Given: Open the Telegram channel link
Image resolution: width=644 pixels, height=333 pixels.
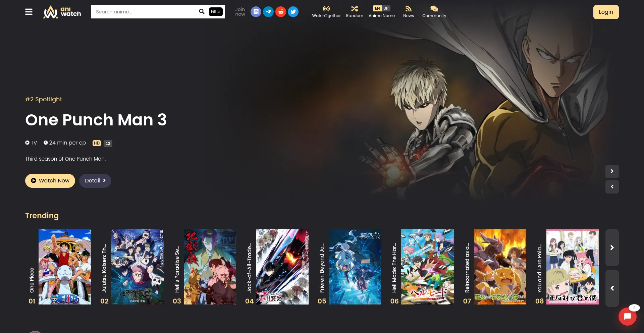Looking at the screenshot, I should click(268, 12).
